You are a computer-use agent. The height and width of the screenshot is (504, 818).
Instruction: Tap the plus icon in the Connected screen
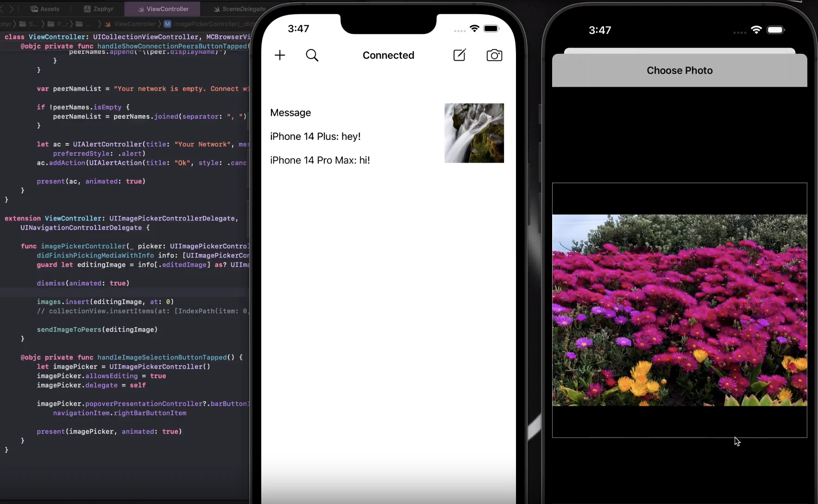coord(280,56)
